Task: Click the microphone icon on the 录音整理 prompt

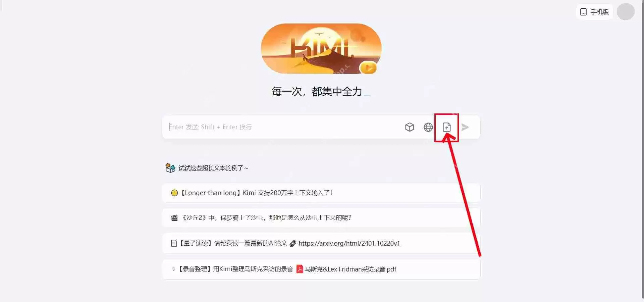Action: [173, 269]
